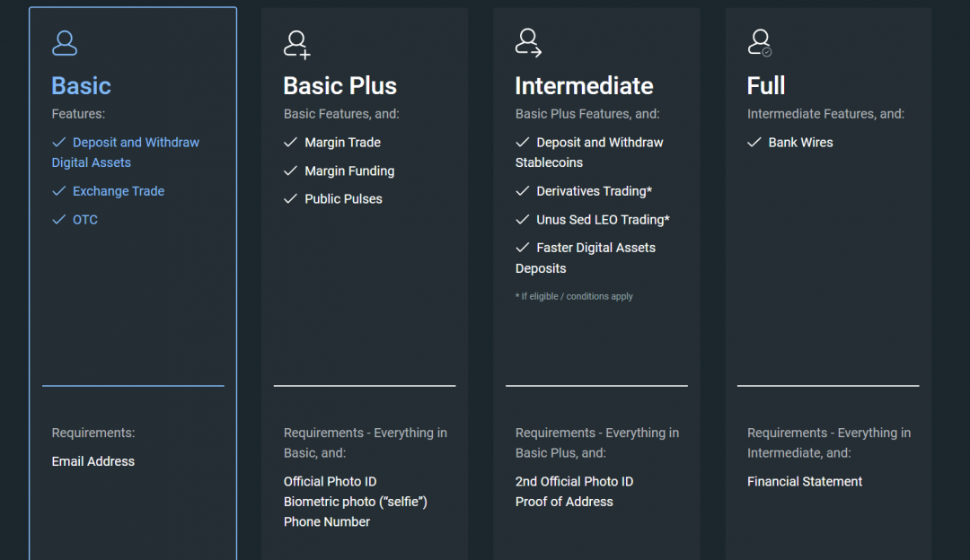970x560 pixels.
Task: Click checkmark beside OTC feature
Action: 59,220
